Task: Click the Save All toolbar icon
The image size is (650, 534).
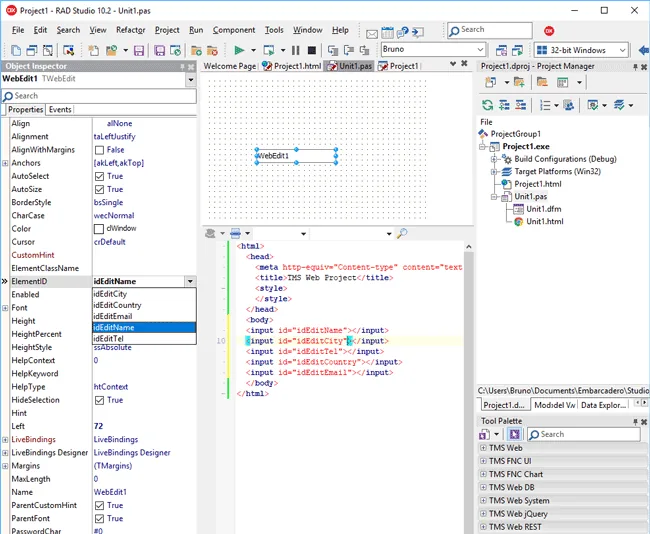Action: (x=159, y=51)
